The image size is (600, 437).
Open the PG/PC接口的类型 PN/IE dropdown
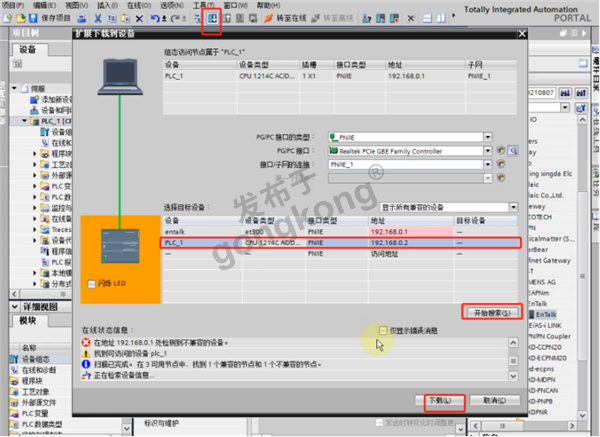point(488,137)
